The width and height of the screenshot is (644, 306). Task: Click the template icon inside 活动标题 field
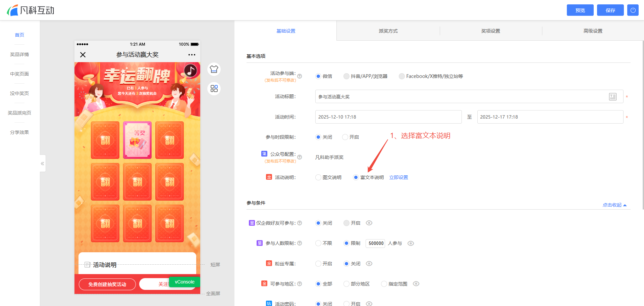coord(613,97)
